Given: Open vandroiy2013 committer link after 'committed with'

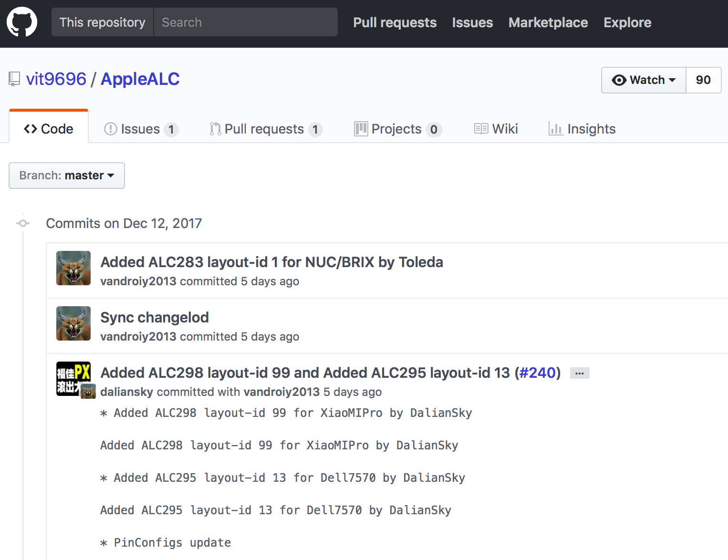Looking at the screenshot, I should pos(281,392).
